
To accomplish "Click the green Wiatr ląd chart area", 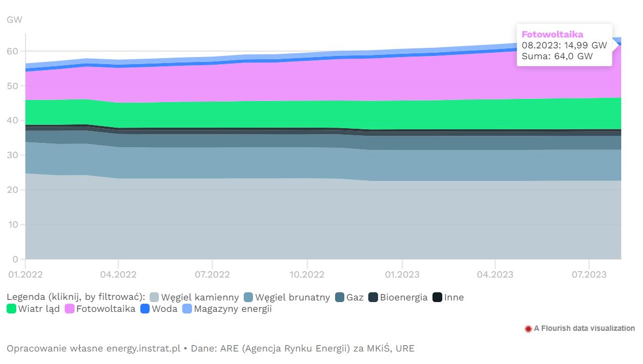I will (326, 114).
